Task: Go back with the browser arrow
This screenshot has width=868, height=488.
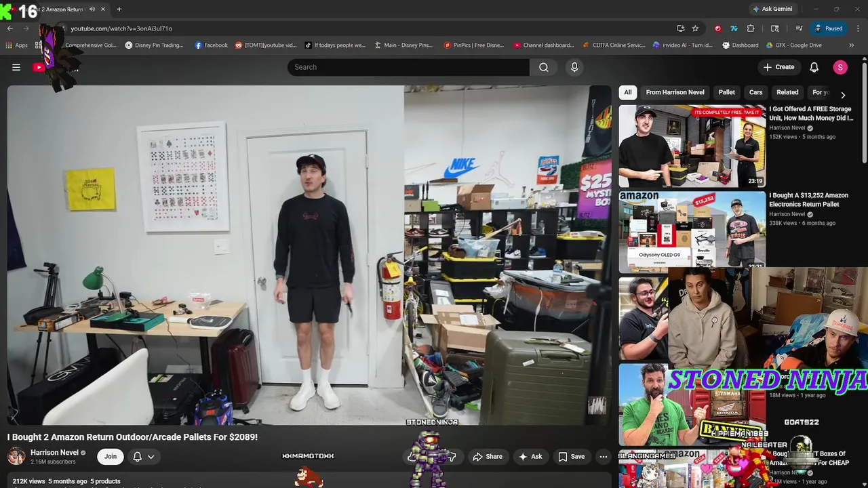Action: (10, 28)
